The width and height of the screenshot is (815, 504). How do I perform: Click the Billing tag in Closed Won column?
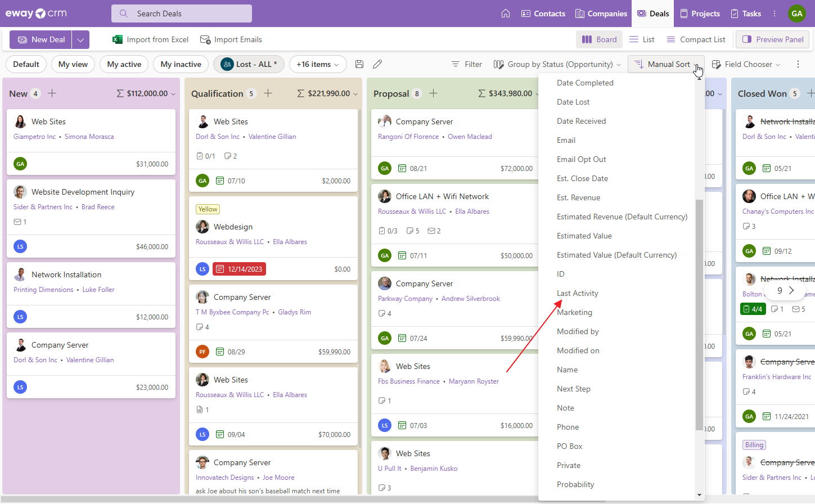point(754,445)
